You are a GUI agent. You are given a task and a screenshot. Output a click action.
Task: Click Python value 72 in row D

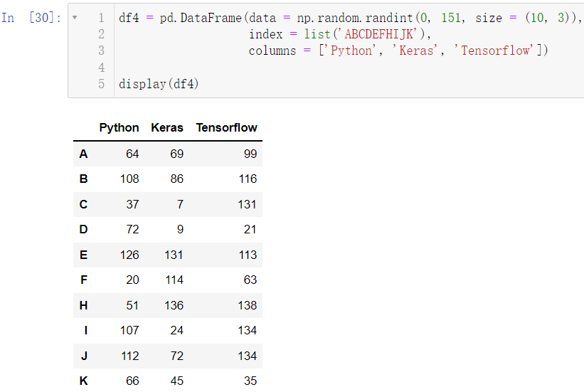pos(132,229)
